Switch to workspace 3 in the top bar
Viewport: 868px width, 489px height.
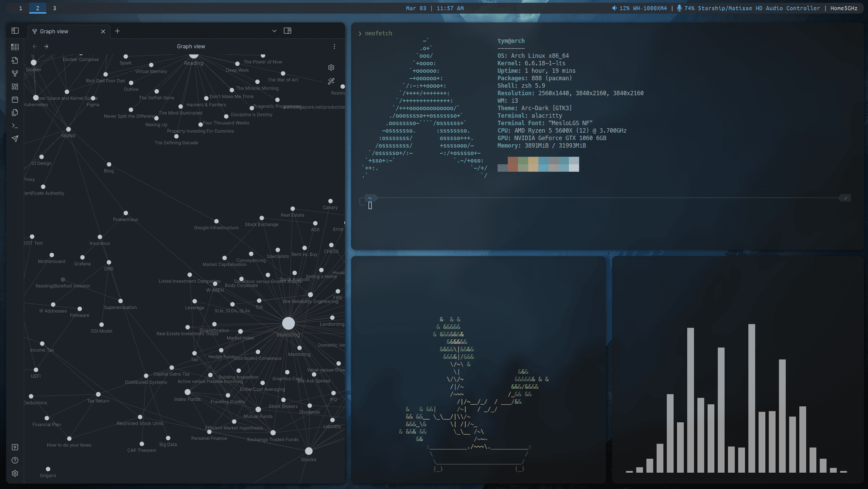54,8
